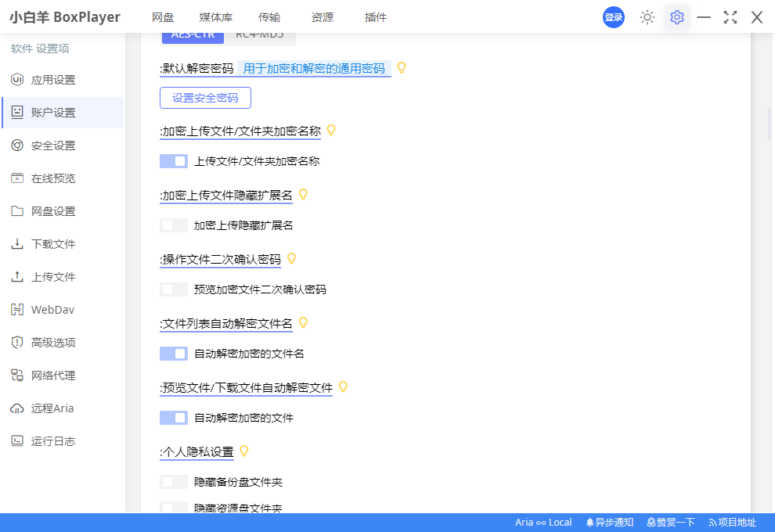Open the 加密上传文件/文件夹加密名称 hint lightbulb

[330, 130]
